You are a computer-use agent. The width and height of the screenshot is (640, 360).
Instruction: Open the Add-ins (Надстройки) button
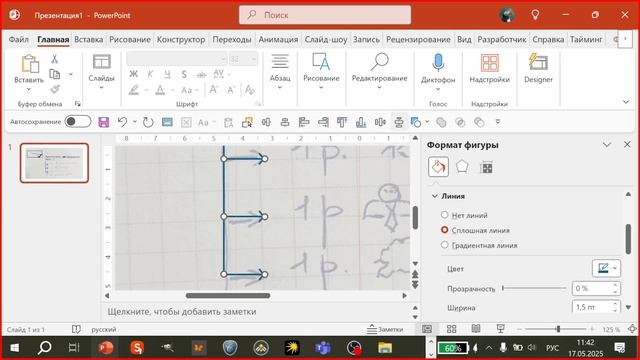489,69
